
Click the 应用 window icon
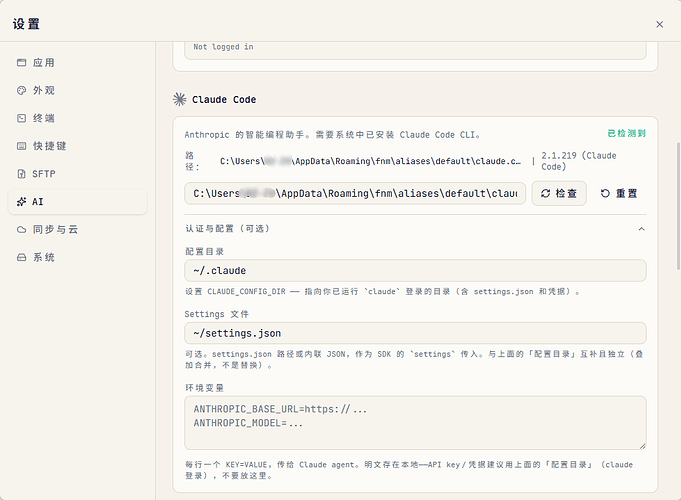[21, 63]
